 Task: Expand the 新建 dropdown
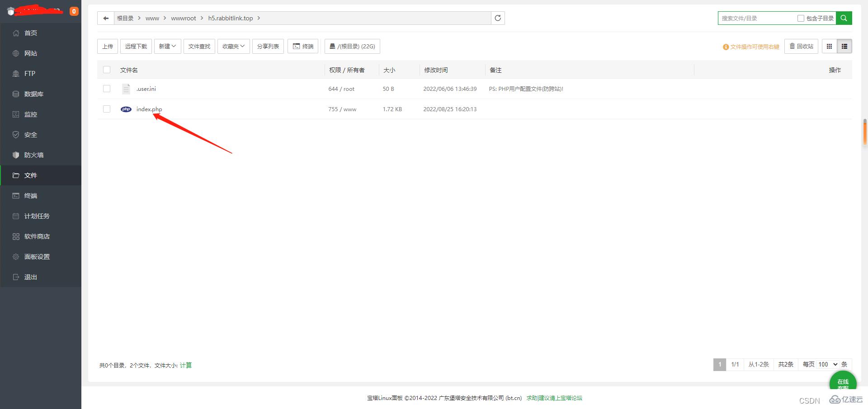coord(167,46)
